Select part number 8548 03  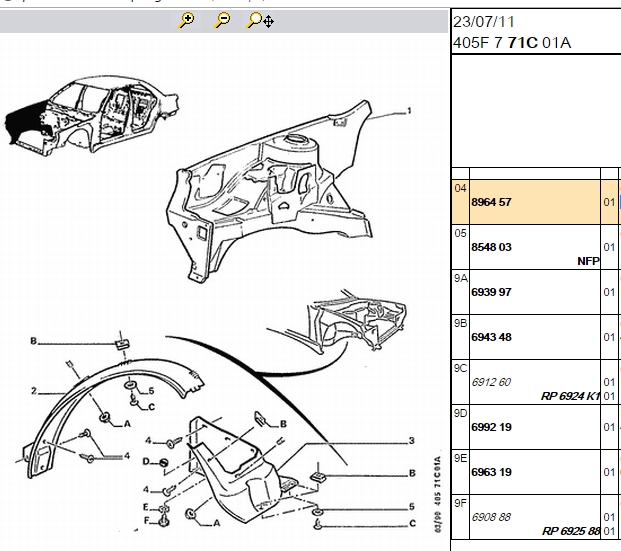[x=491, y=247]
